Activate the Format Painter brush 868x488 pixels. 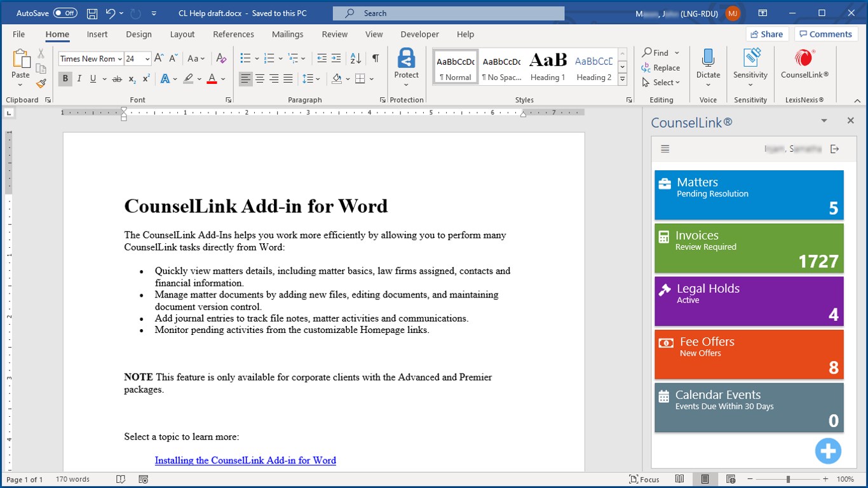(41, 83)
